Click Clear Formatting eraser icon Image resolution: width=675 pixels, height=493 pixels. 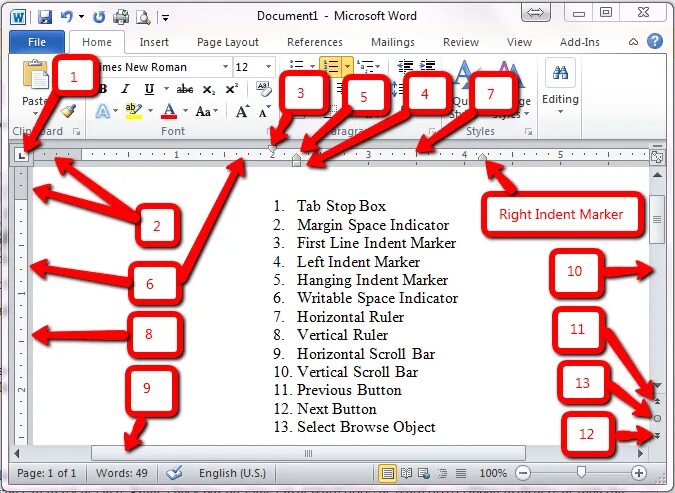tap(263, 89)
